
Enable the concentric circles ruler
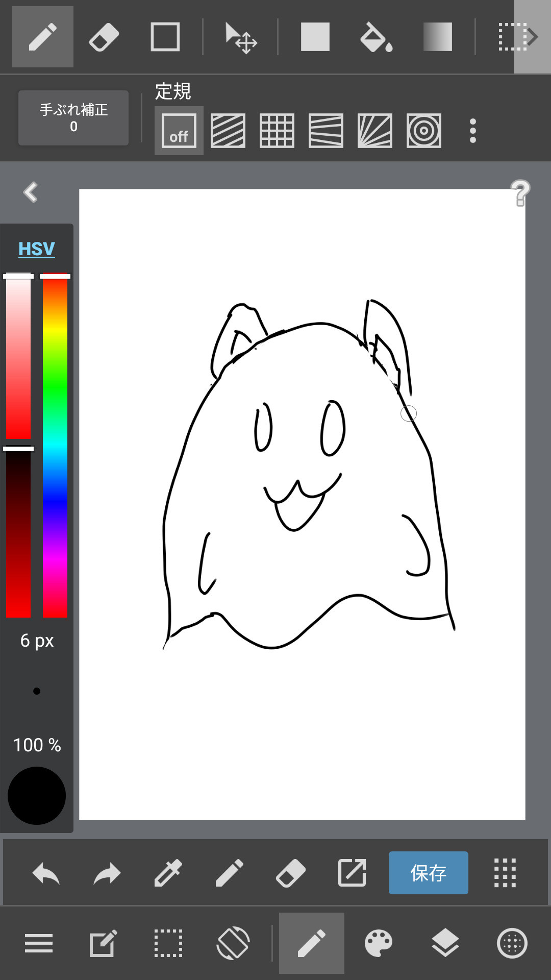pyautogui.click(x=424, y=131)
